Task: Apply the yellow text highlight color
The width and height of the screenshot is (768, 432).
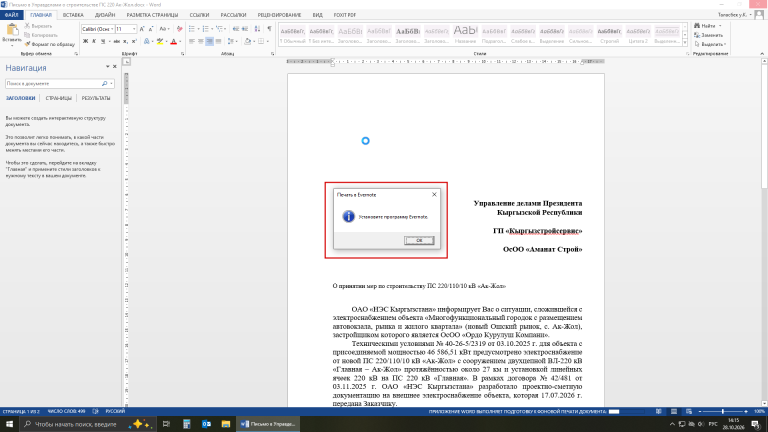Action: coord(160,42)
